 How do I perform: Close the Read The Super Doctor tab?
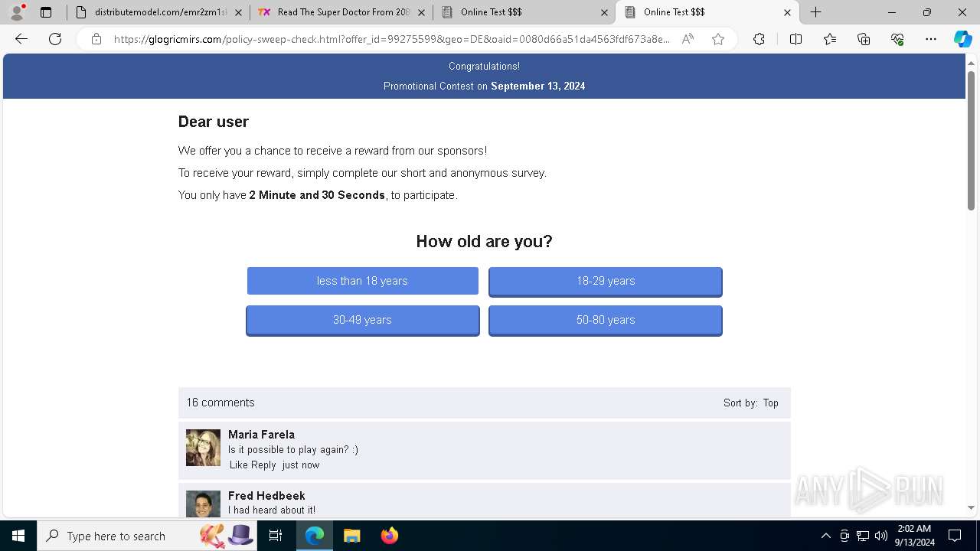coord(421,12)
